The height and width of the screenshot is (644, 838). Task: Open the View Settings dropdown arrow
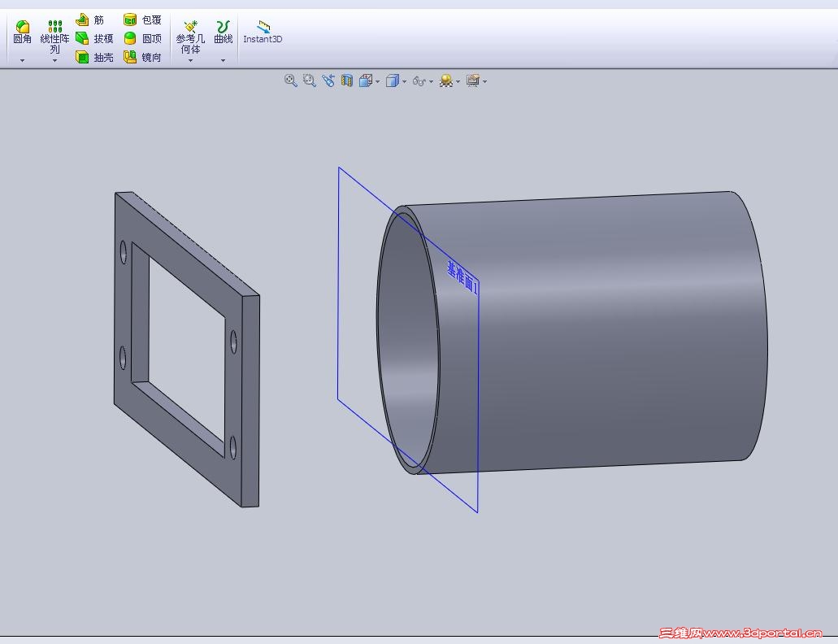point(484,82)
